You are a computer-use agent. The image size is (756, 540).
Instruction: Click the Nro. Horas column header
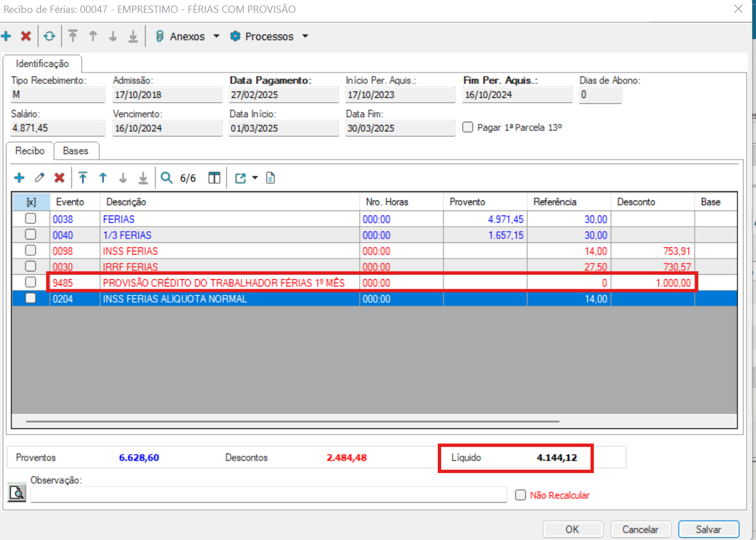(x=401, y=202)
